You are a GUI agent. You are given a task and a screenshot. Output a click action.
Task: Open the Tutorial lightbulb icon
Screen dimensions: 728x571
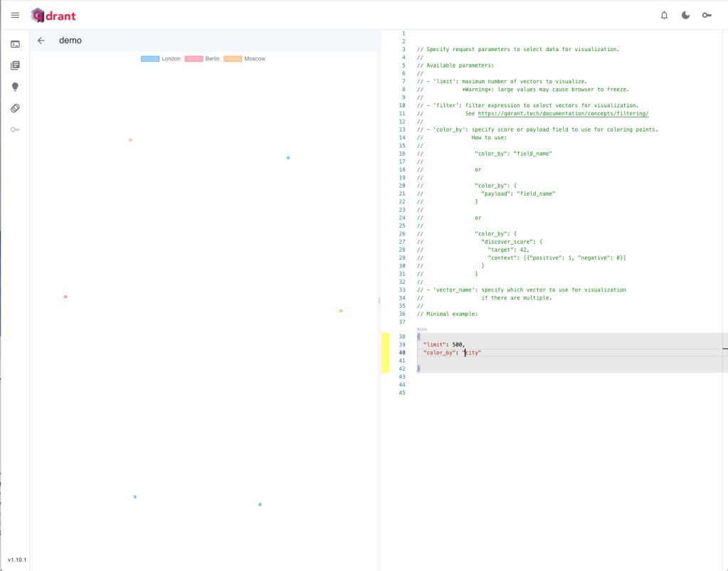click(15, 87)
